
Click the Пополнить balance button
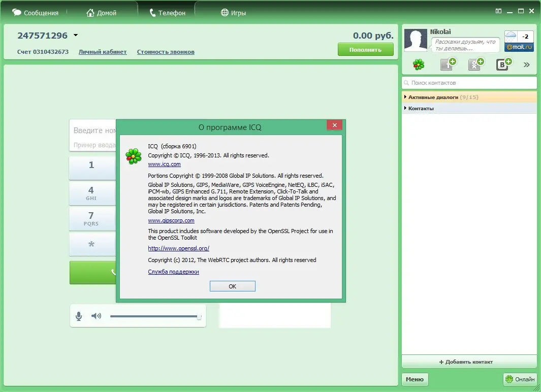coord(365,50)
